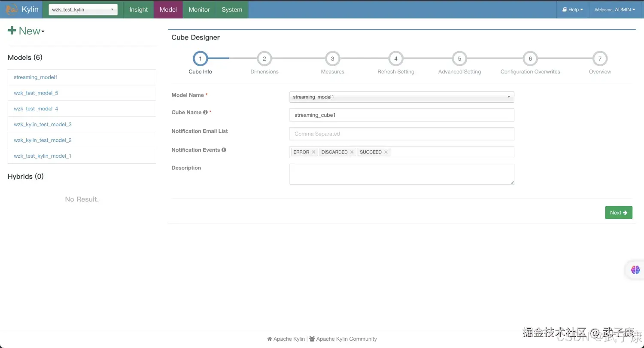Open the Help dropdown menu
Viewport: 644px width, 348px height.
coord(573,9)
